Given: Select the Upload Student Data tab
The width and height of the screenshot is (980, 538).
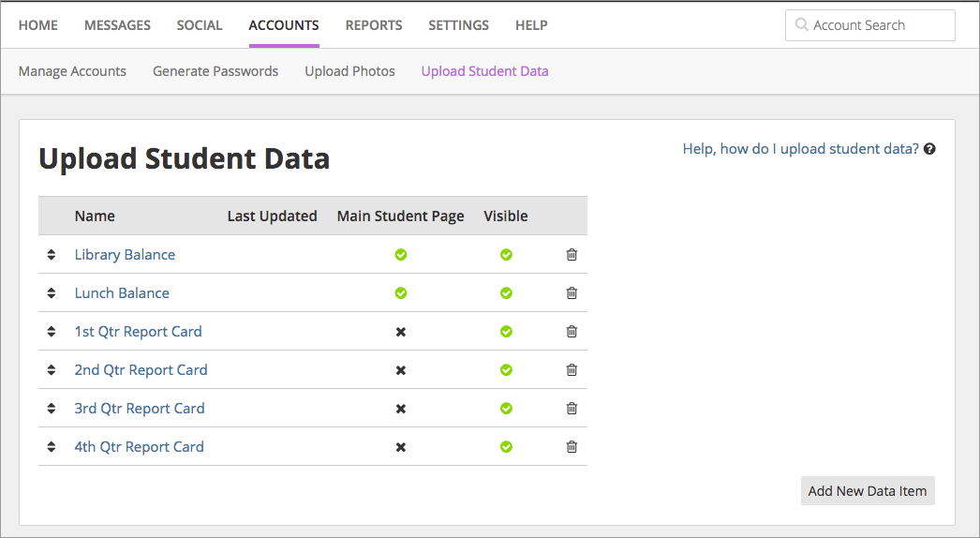Looking at the screenshot, I should [485, 71].
